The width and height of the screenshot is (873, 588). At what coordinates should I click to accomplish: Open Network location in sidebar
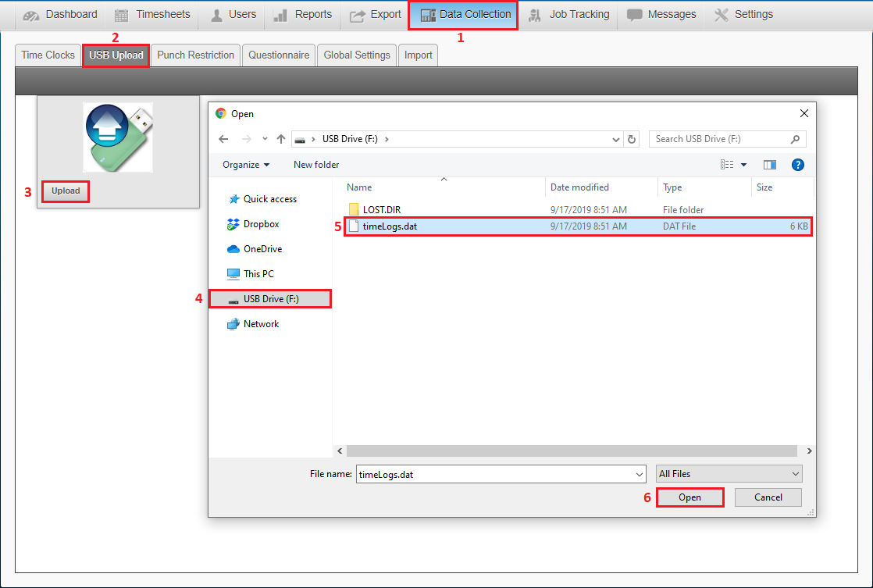coord(261,324)
